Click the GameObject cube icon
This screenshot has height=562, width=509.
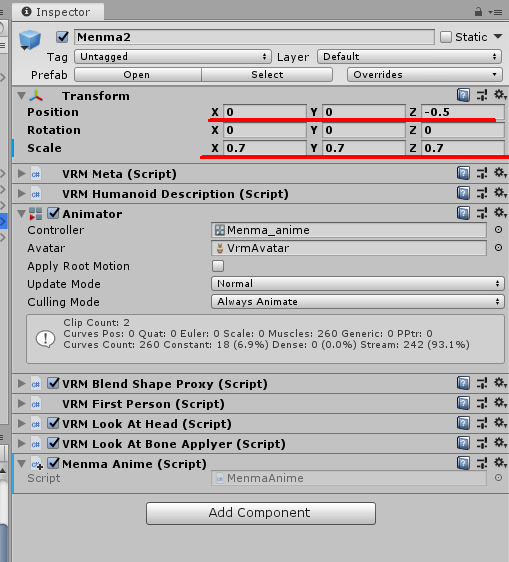[30, 39]
